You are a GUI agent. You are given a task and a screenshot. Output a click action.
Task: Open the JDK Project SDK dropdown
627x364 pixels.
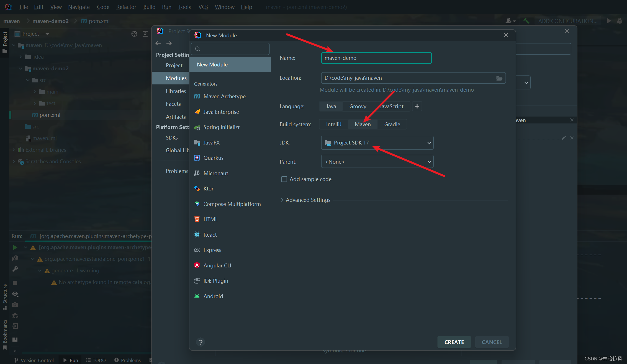[x=377, y=143]
